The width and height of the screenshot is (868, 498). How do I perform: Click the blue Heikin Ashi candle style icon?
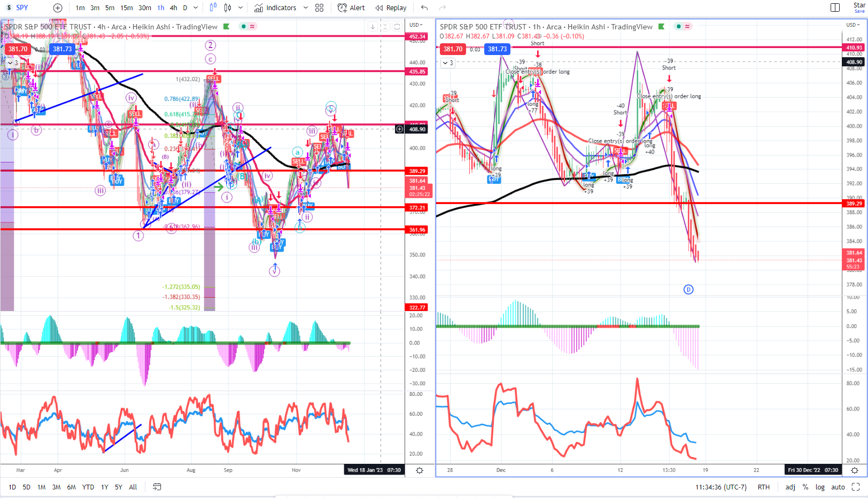213,7
